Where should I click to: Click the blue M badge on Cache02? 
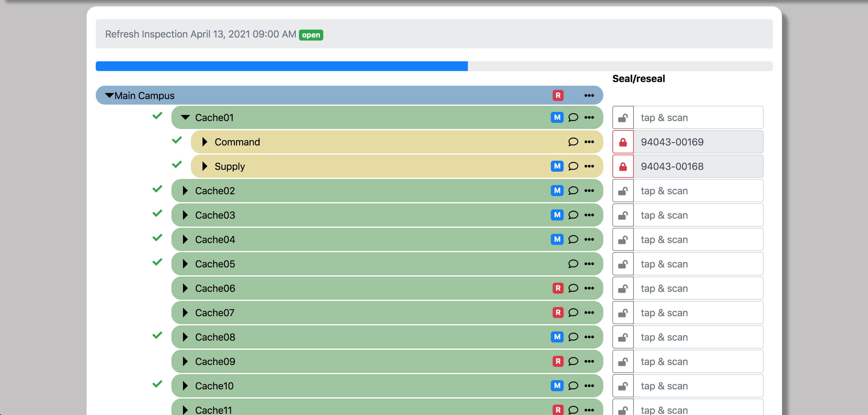point(557,190)
